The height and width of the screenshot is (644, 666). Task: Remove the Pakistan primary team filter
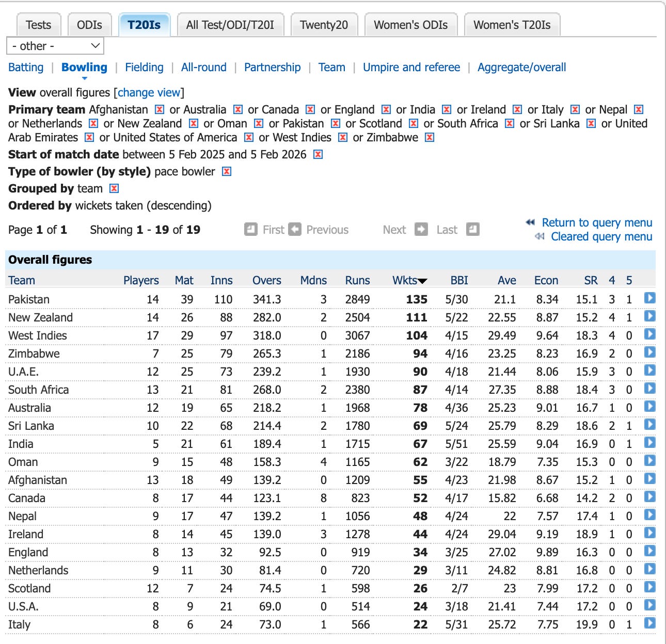pos(336,123)
